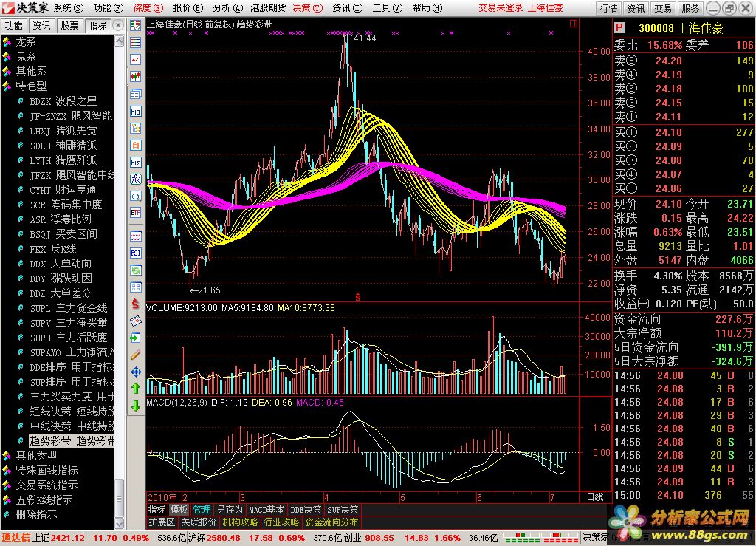Image resolution: width=756 pixels, height=546 pixels.
Task: Click the 服务 button at top right
Action: 690,8
